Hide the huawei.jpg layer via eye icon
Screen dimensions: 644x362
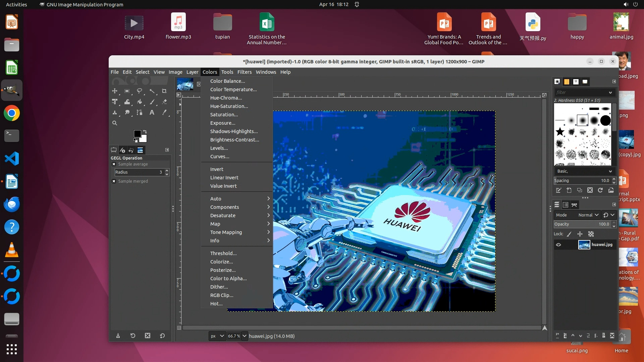point(558,245)
